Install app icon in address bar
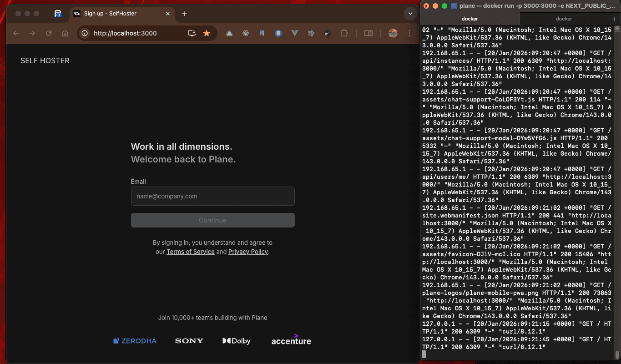 tap(192, 33)
